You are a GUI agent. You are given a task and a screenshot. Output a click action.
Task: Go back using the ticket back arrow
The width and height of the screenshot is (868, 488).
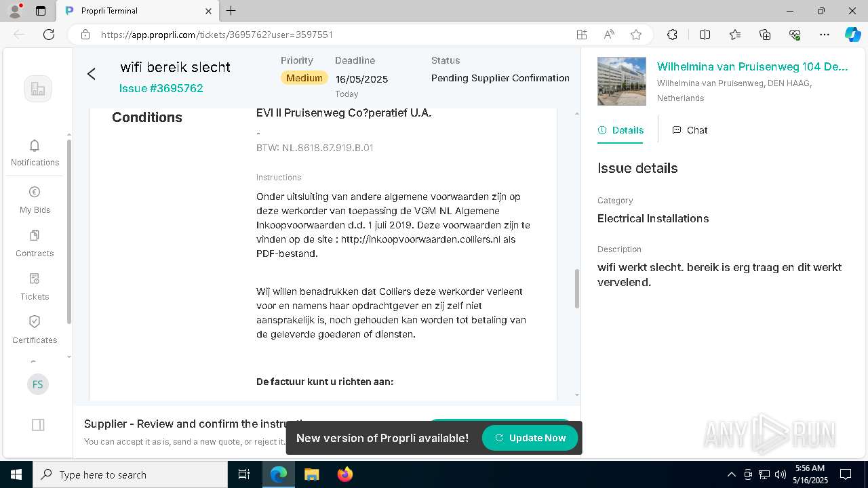(92, 75)
